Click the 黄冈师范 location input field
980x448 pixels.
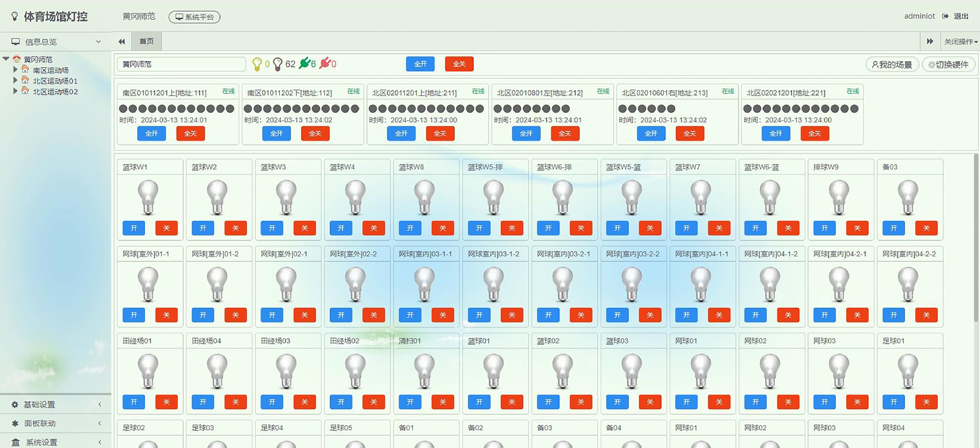point(181,64)
